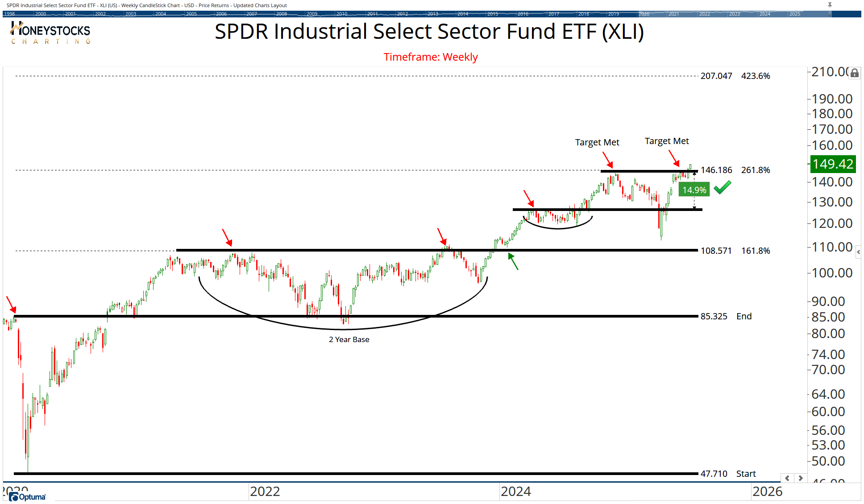864x504 pixels.
Task: Click the green 14.9% measurement badge
Action: pos(694,189)
